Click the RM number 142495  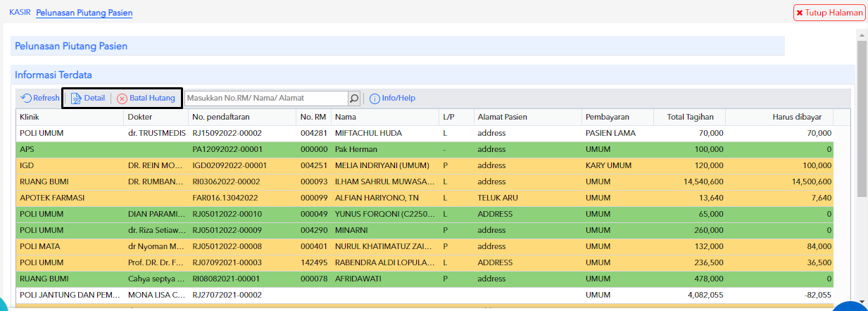coord(313,262)
